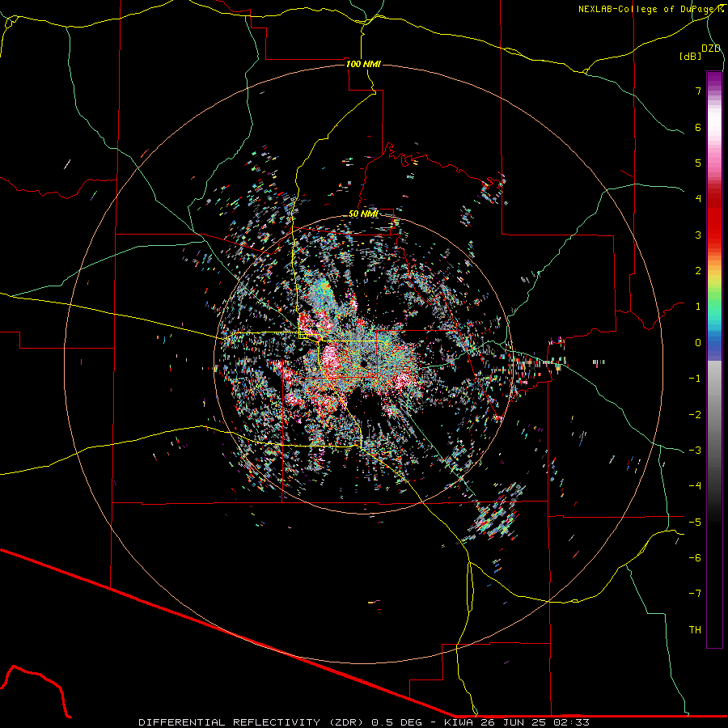Click the '6' tick label on the scale
This screenshot has width=728, height=728.
[x=698, y=127]
